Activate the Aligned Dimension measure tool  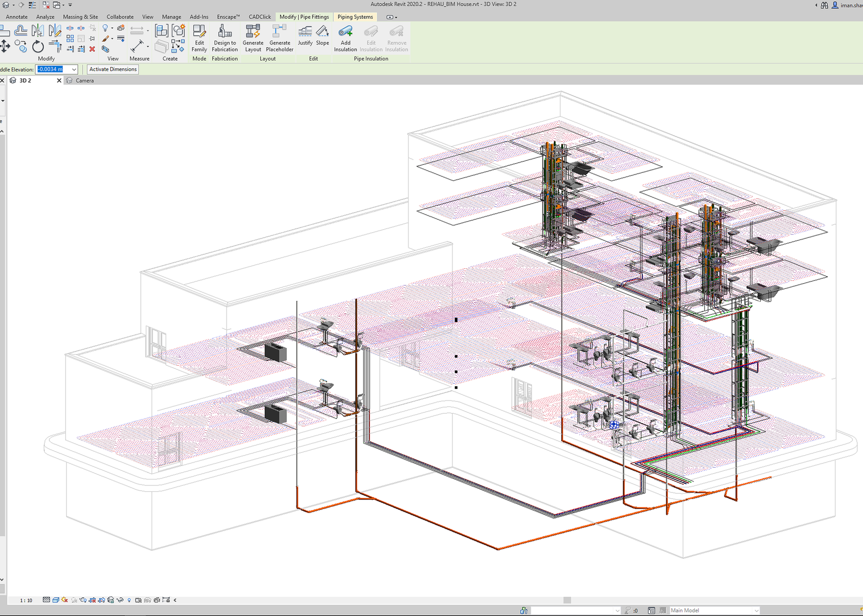[138, 45]
